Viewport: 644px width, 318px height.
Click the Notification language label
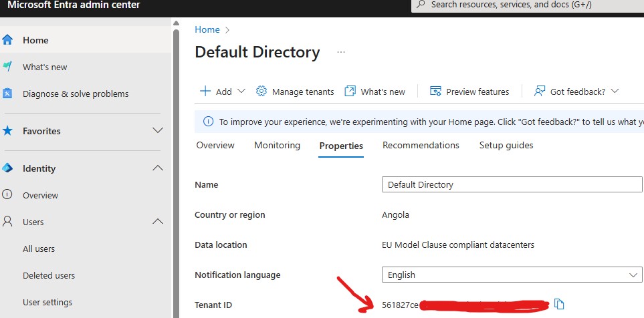coord(237,275)
